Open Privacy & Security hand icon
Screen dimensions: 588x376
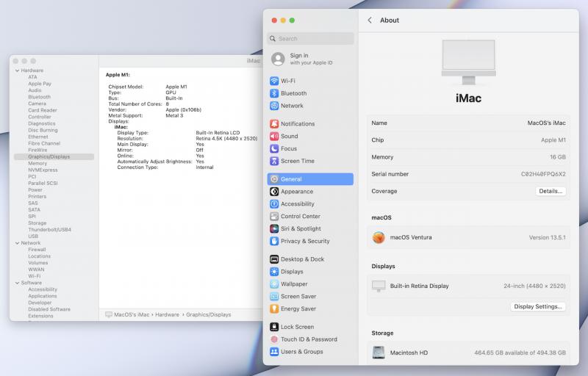click(x=274, y=241)
